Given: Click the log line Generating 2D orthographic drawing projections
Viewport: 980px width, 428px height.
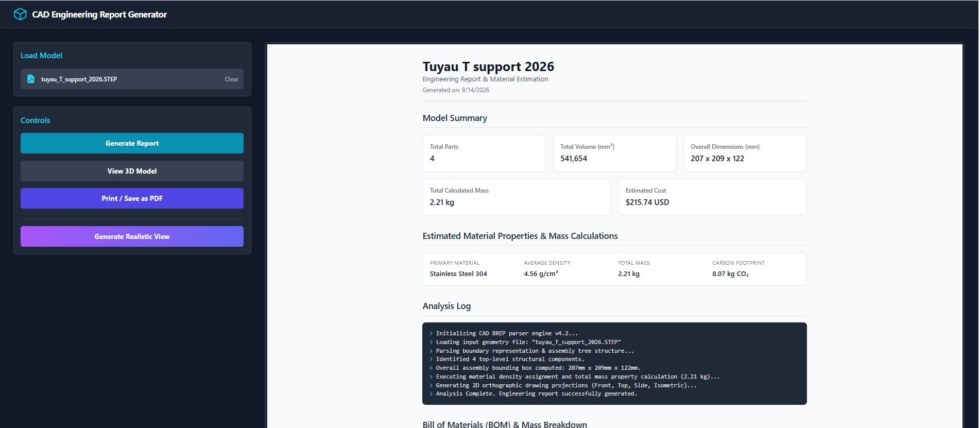Looking at the screenshot, I should [566, 385].
